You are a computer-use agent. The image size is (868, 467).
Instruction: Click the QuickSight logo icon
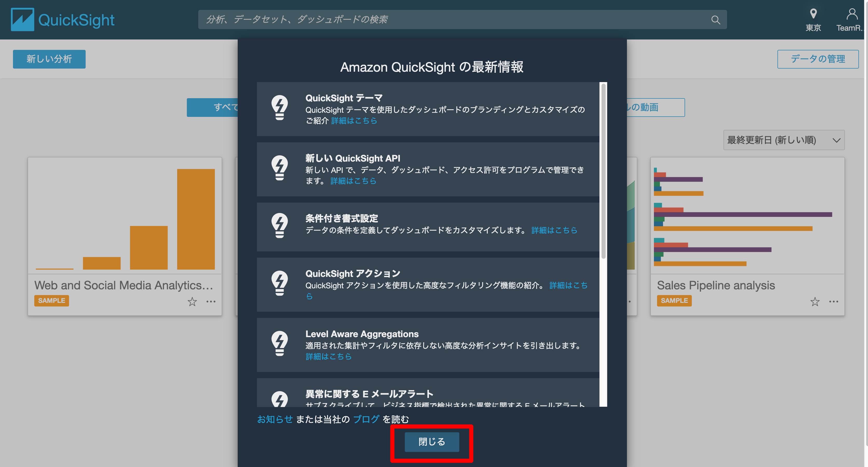coord(22,19)
